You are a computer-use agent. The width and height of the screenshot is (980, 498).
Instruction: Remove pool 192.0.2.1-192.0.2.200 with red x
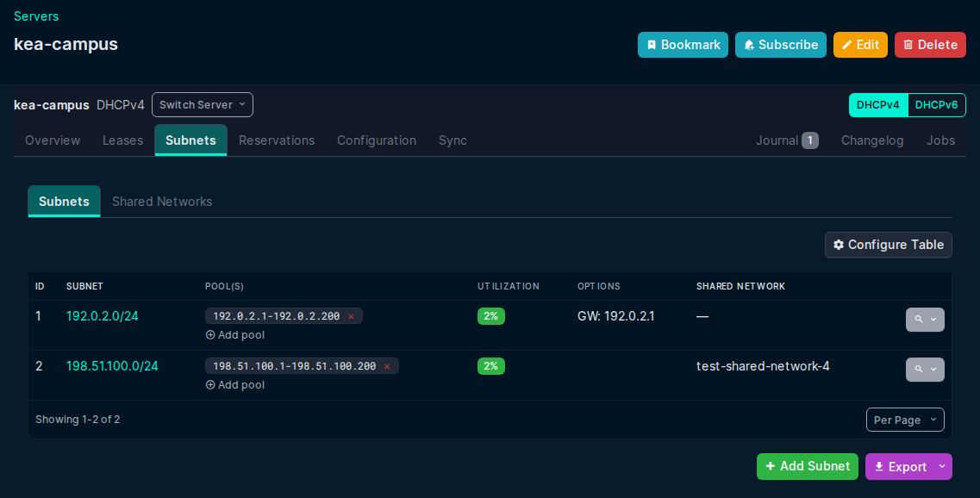(x=351, y=316)
